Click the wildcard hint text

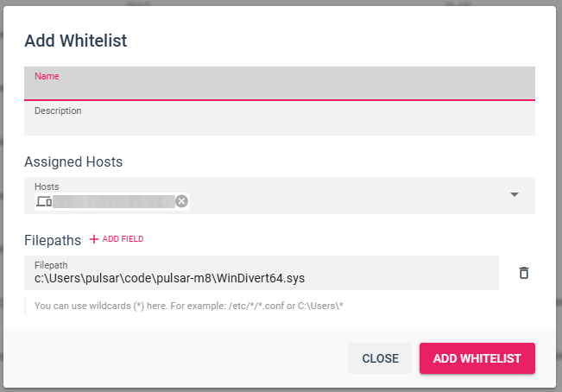coord(189,306)
